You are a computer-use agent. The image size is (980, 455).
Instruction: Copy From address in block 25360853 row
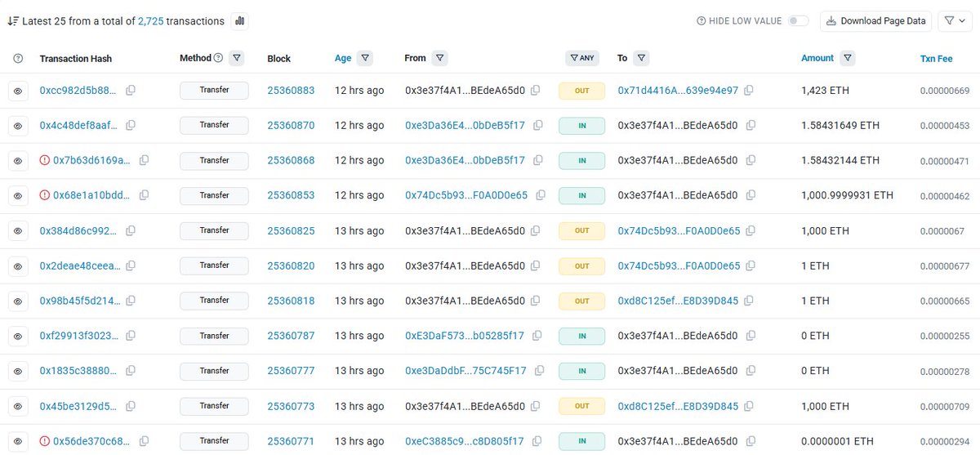tap(539, 195)
